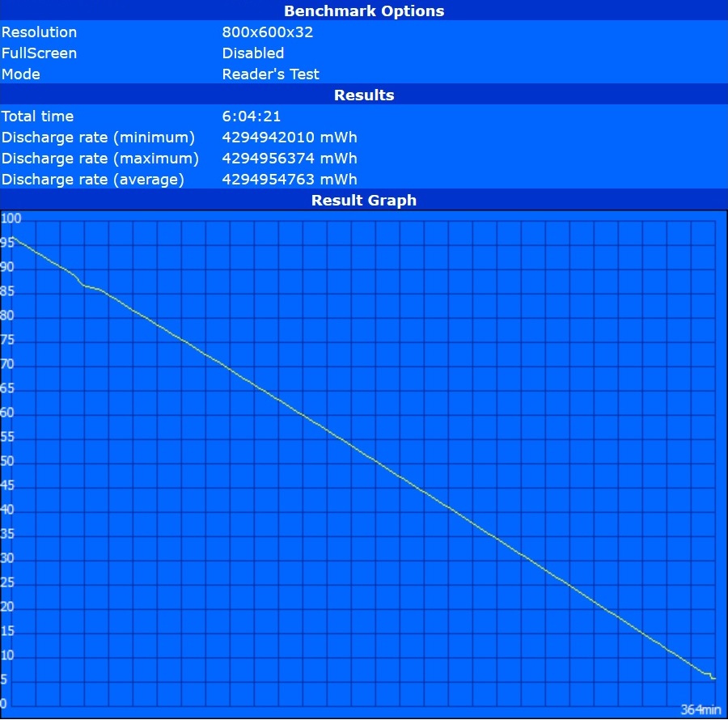Screen dimensions: 728x720
Task: Click the Total time label
Action: click(37, 116)
